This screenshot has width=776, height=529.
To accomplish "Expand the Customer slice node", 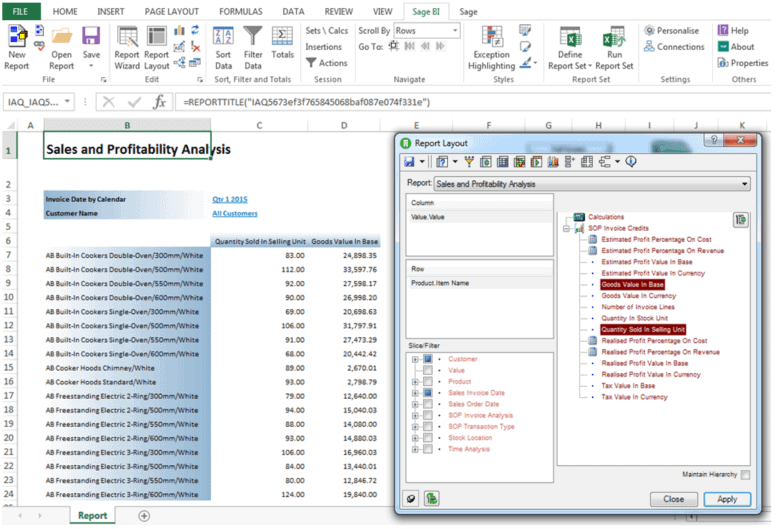I will [x=415, y=359].
